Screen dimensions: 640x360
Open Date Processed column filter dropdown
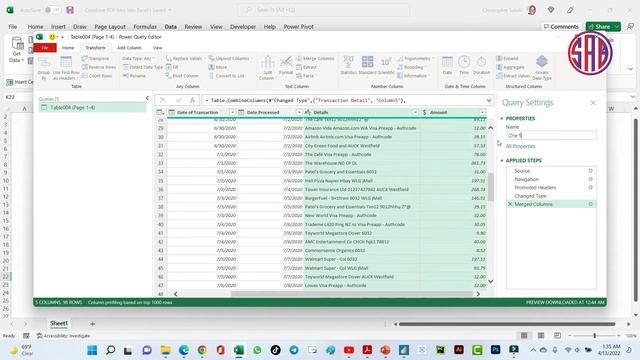(x=299, y=112)
